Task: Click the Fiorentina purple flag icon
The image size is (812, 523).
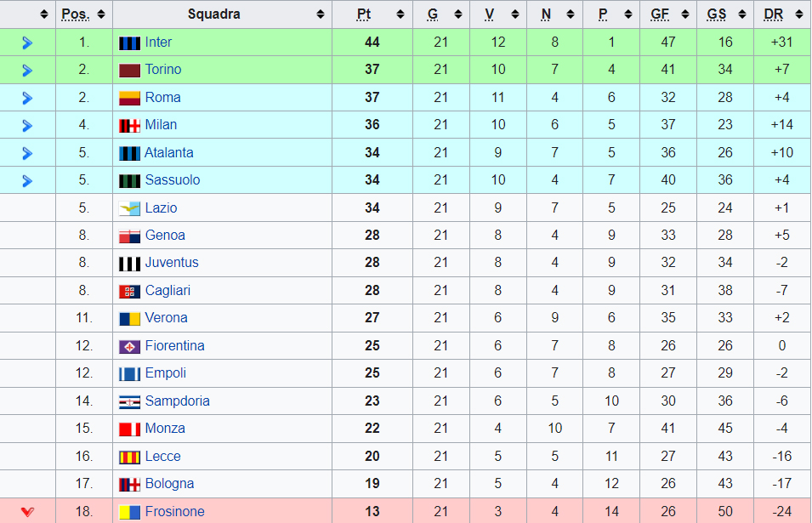Action: (129, 346)
